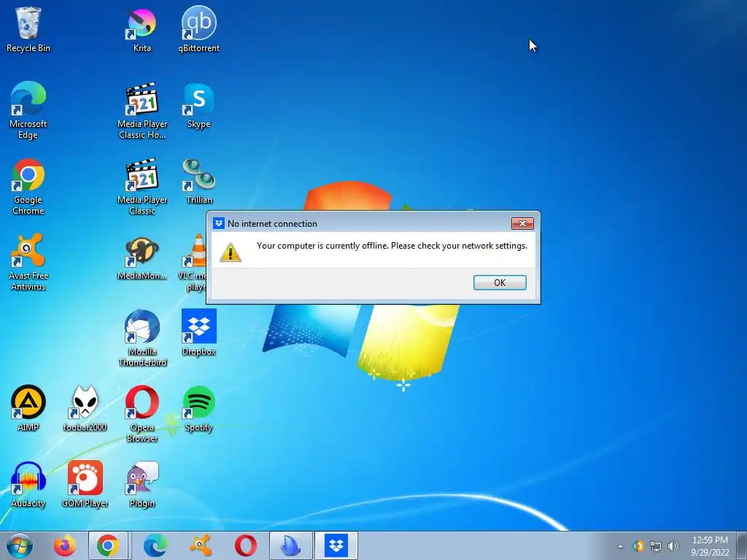Image resolution: width=747 pixels, height=560 pixels.
Task: Select the Audacity desktop shortcut
Action: pos(28,484)
